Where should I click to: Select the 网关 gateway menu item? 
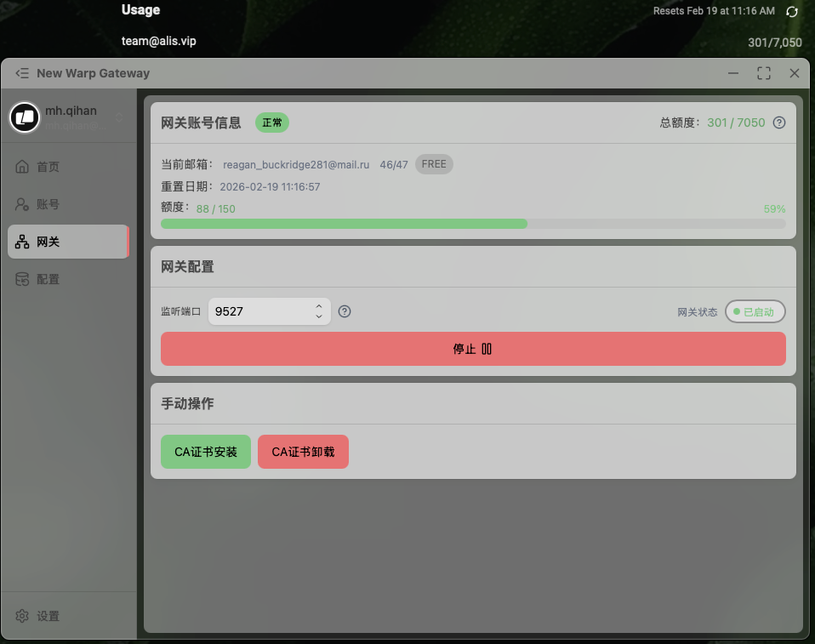click(x=68, y=242)
